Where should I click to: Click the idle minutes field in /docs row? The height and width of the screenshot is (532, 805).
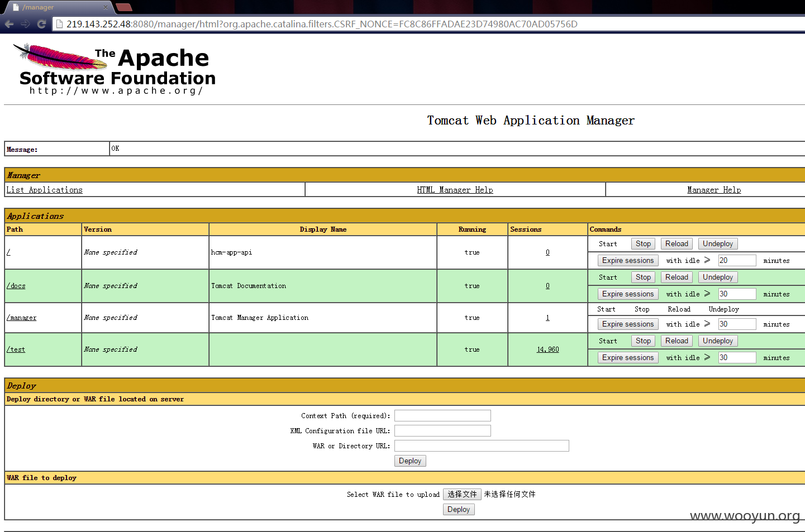(x=737, y=294)
